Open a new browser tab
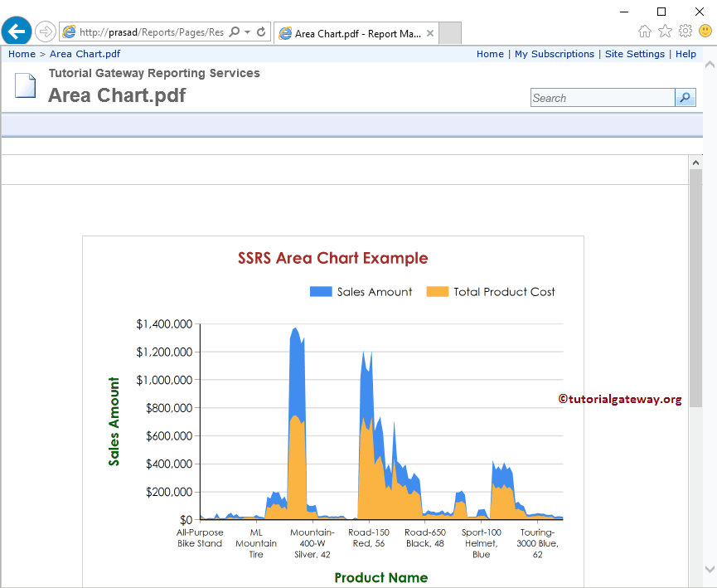This screenshot has width=717, height=588. (449, 32)
